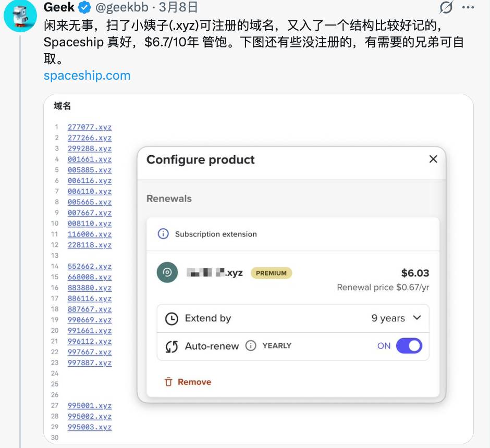
Task: Open the 9 years dropdown
Action: pos(396,318)
